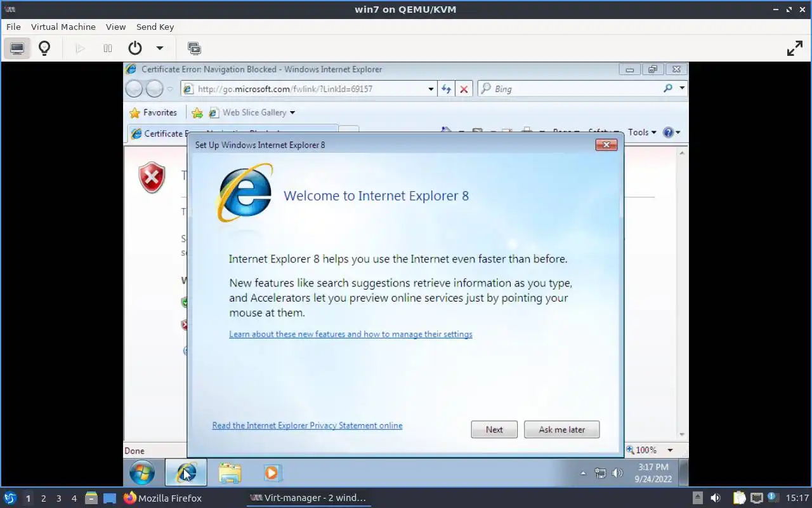Toggle virt-manager fullscreen mode
The image size is (812, 508).
(794, 48)
